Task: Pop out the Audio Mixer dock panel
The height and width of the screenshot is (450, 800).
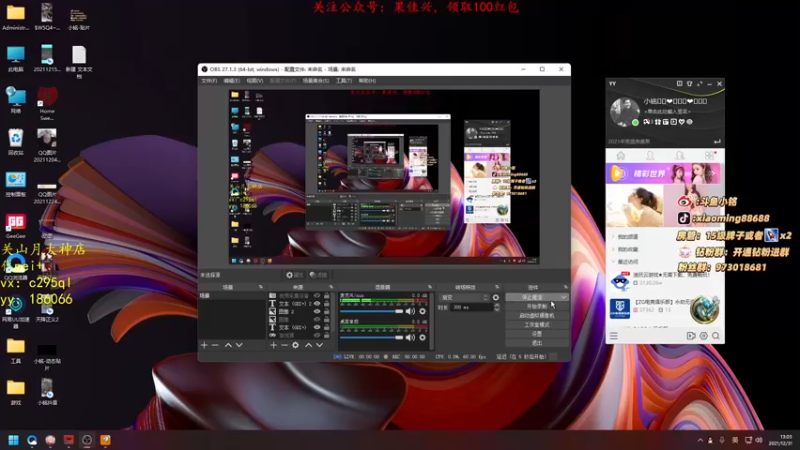Action: 430,287
